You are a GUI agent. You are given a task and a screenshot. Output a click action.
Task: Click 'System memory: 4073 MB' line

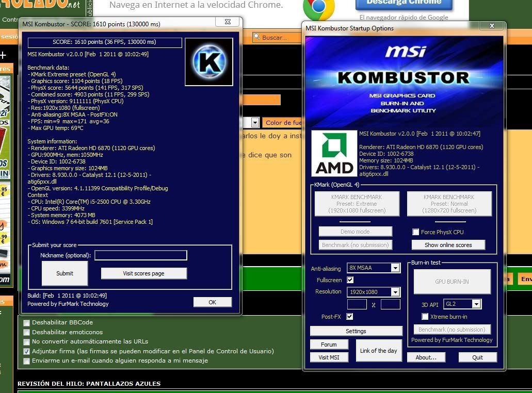tap(61, 215)
